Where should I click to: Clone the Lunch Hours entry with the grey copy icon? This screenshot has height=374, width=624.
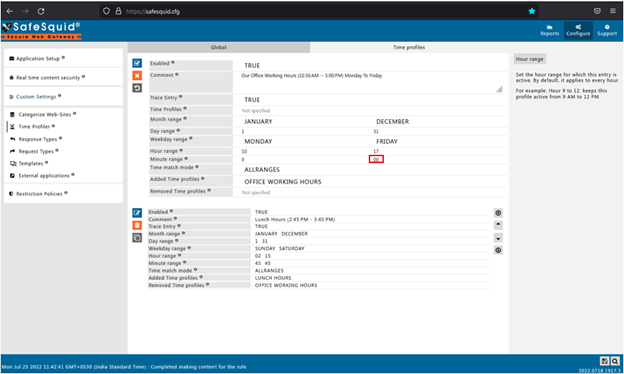pos(137,238)
